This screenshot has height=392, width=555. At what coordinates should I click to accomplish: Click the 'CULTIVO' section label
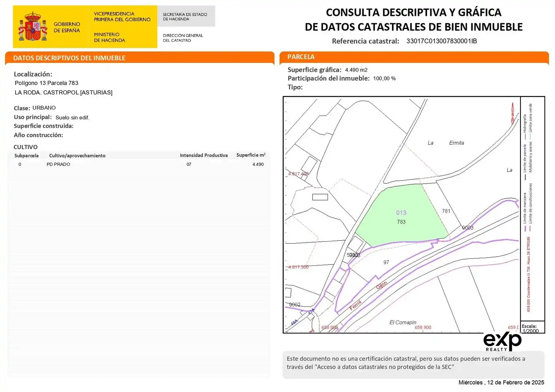pyautogui.click(x=25, y=147)
